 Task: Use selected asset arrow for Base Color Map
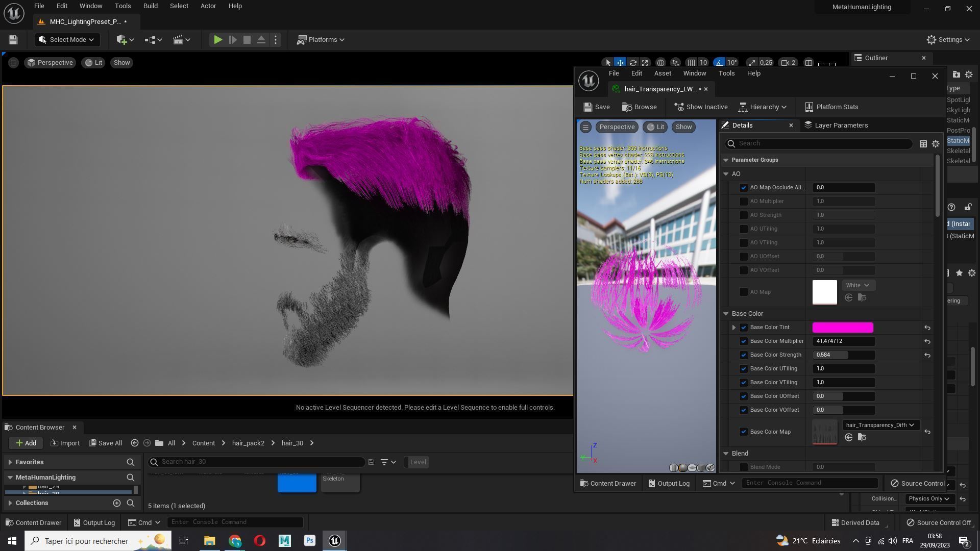(x=849, y=437)
